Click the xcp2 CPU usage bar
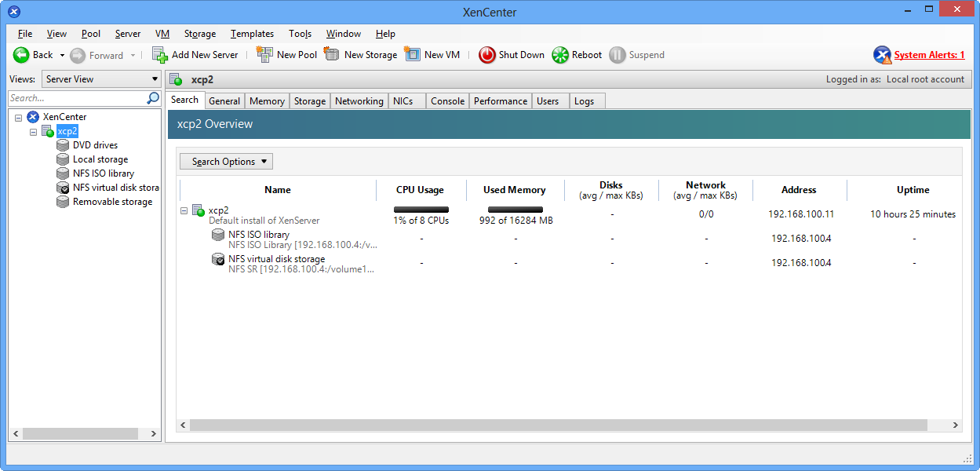The image size is (980, 471). [x=421, y=210]
